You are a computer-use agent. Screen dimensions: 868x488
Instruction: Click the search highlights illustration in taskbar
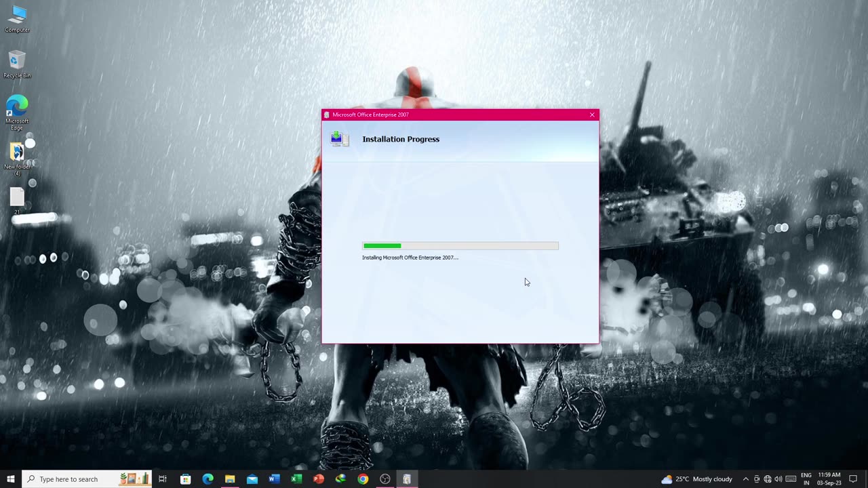tap(134, 479)
